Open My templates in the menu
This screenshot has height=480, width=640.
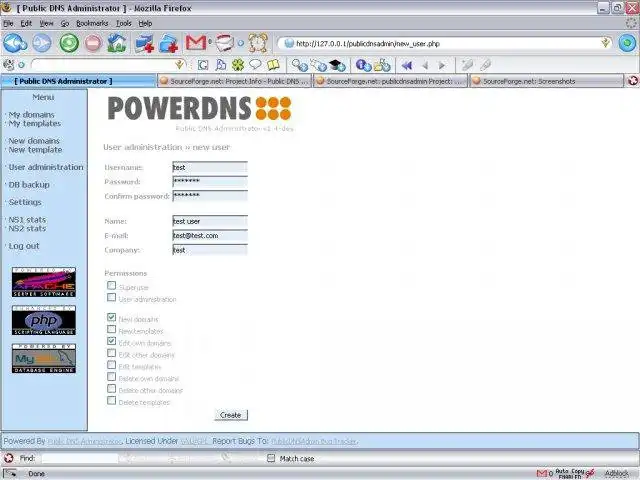[x=35, y=123]
